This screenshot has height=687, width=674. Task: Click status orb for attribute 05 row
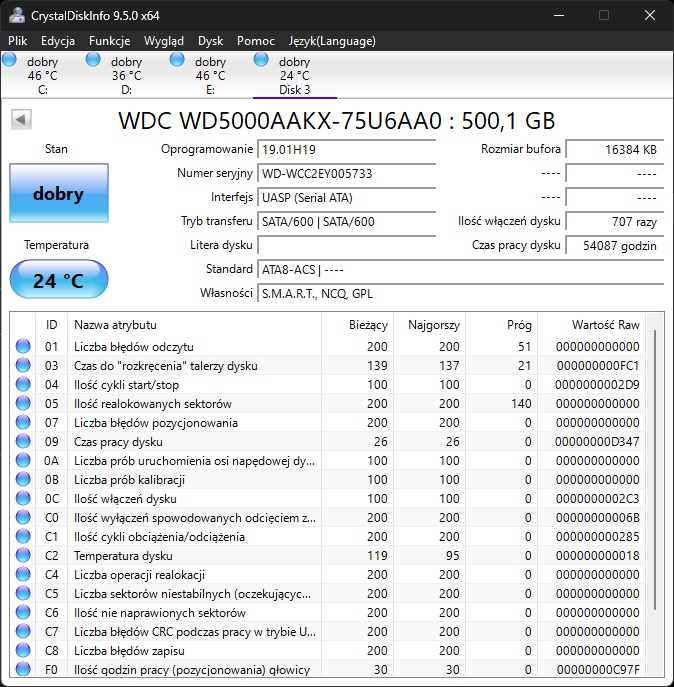[22, 404]
